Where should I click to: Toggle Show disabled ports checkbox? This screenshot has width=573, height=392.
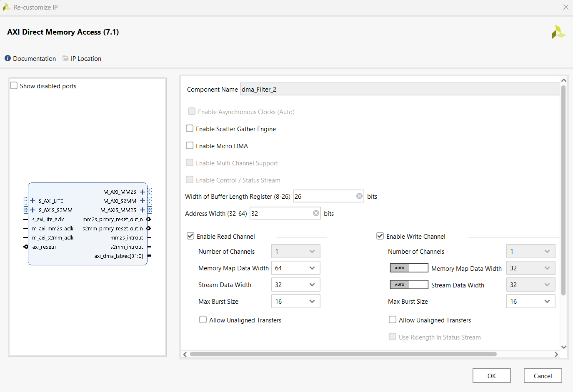(14, 86)
